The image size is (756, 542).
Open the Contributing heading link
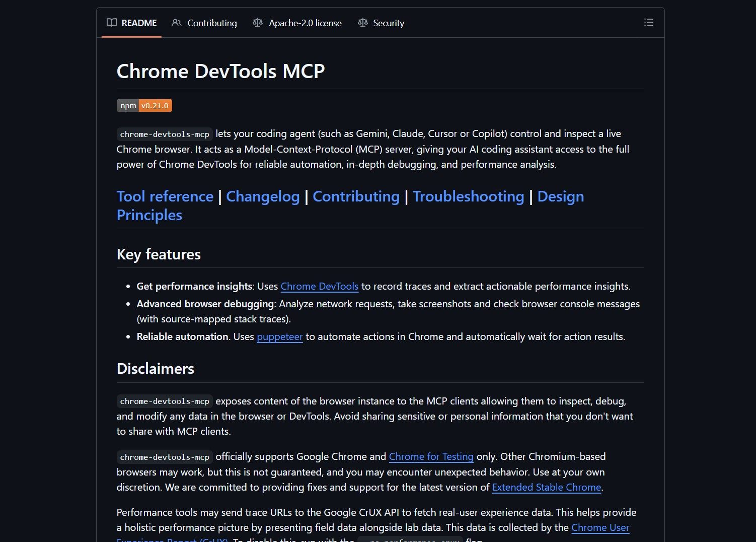click(x=356, y=196)
